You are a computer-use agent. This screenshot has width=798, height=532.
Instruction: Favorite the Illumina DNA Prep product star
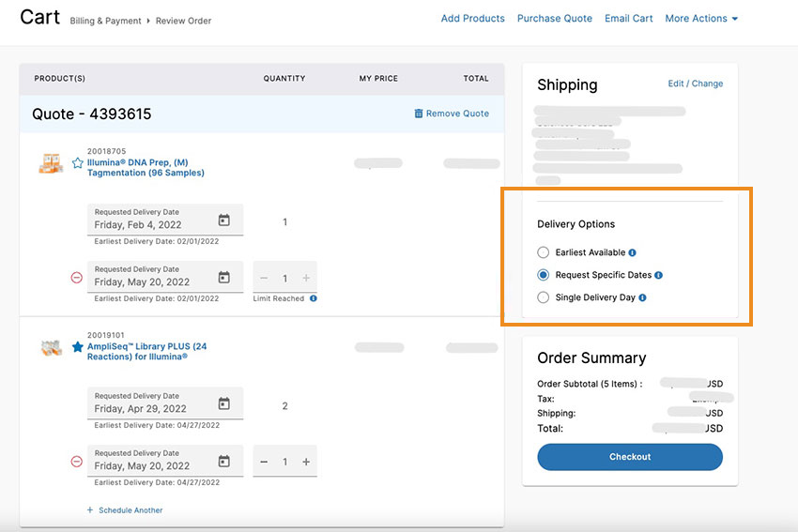coord(78,162)
